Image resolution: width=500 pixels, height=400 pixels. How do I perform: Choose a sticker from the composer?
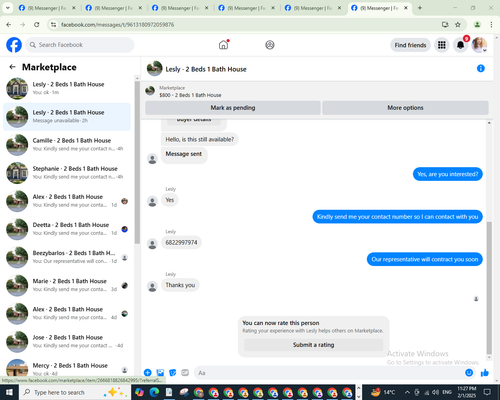click(173, 373)
